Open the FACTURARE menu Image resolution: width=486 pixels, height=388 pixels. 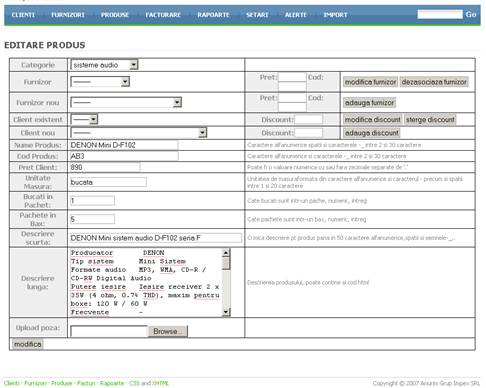point(163,15)
